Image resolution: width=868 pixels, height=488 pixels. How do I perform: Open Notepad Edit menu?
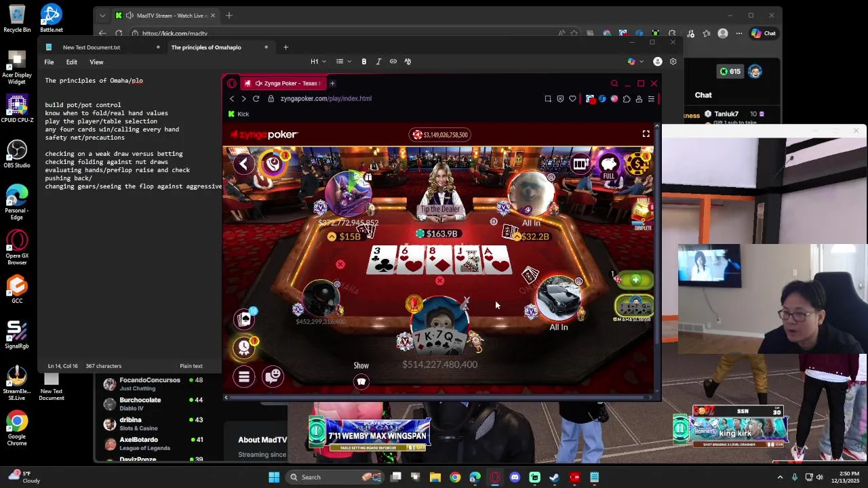(x=71, y=62)
